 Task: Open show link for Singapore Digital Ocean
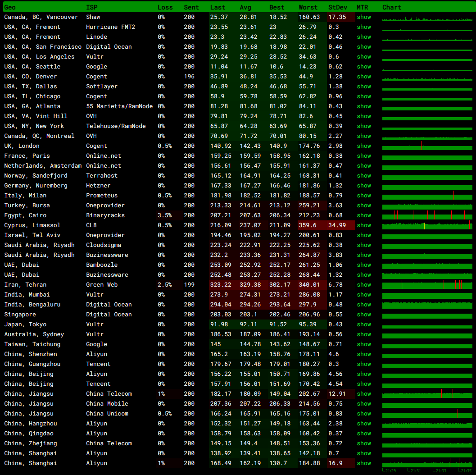(x=364, y=315)
